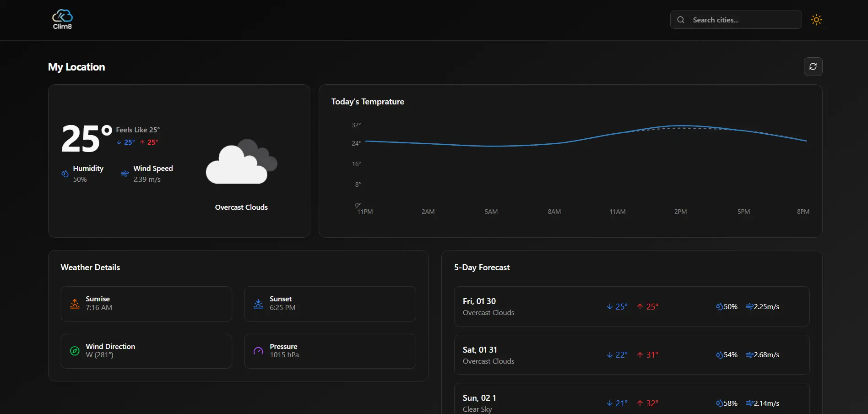The width and height of the screenshot is (868, 414).
Task: Click the 2PM point on temperature chart
Action: pos(680,126)
